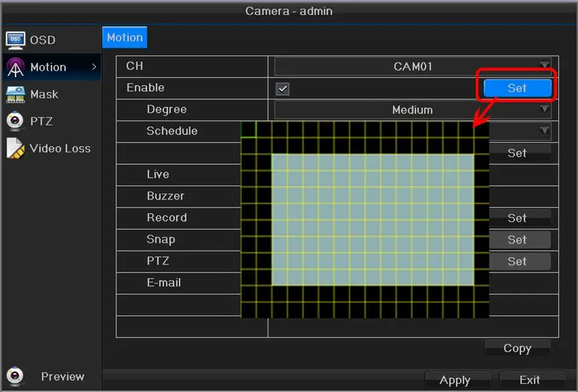Toggle the Enable motion checkbox
The image size is (578, 392).
283,89
